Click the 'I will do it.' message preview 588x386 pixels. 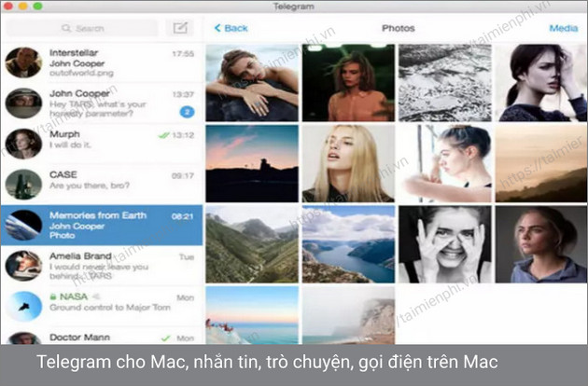[70, 145]
